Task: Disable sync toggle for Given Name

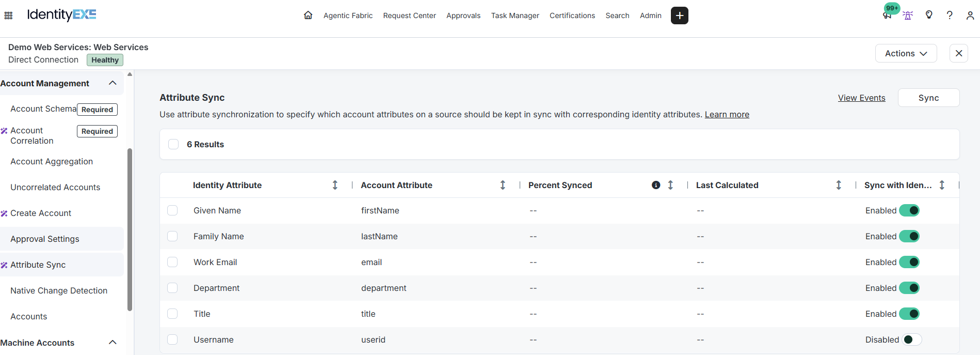Action: [x=909, y=210]
